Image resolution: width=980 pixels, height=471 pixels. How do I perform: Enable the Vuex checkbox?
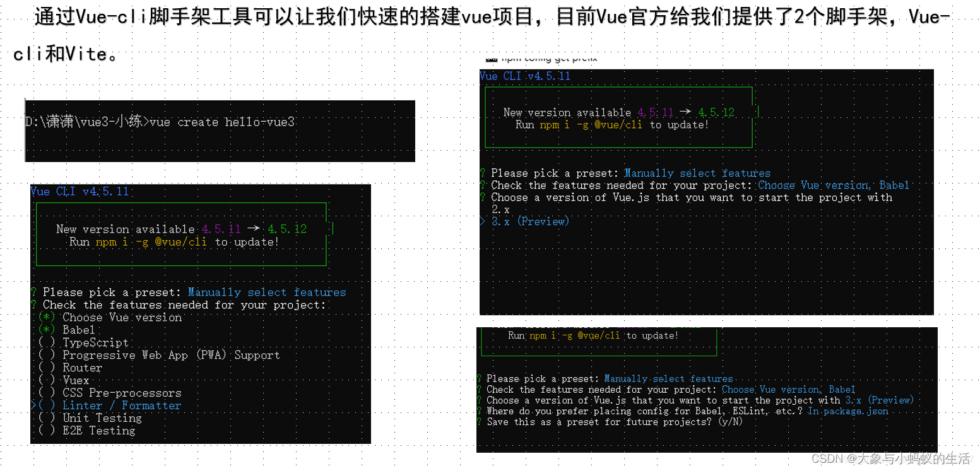click(47, 380)
